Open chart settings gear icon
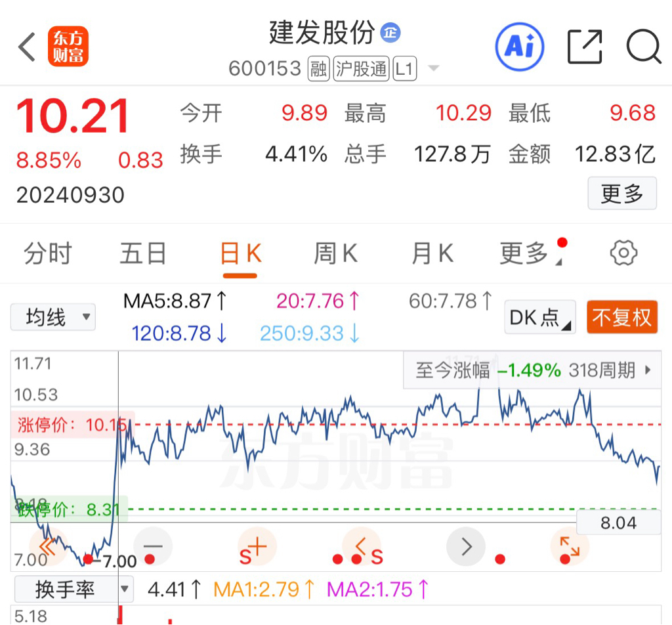The width and height of the screenshot is (672, 625). 623,253
